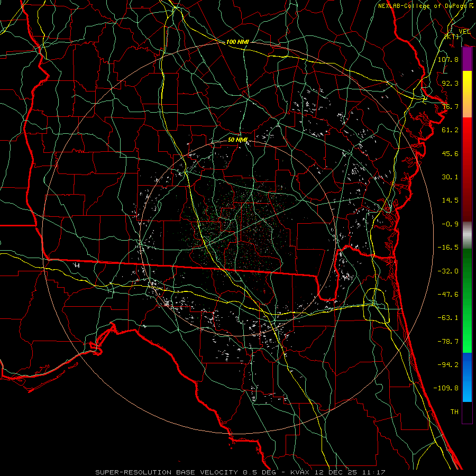This screenshot has width=476, height=476.
Task: Pick the gray near-zero segment of color bar
Action: pos(467,235)
